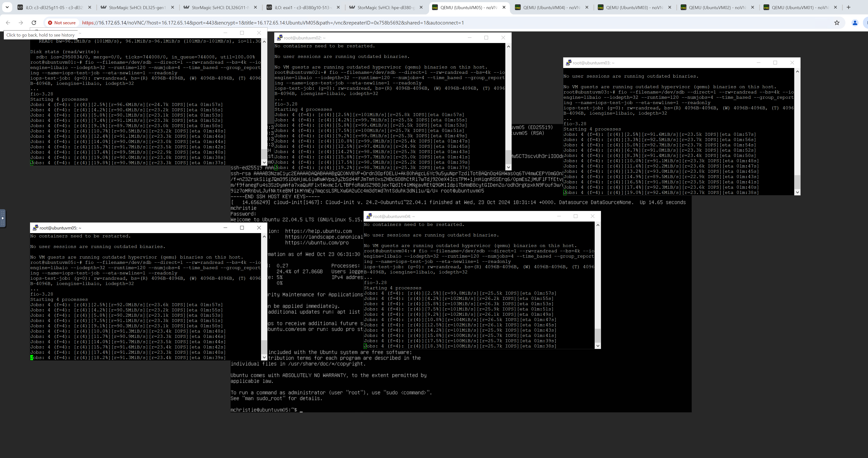
Task: Focus the address bar URL
Action: pos(273,23)
